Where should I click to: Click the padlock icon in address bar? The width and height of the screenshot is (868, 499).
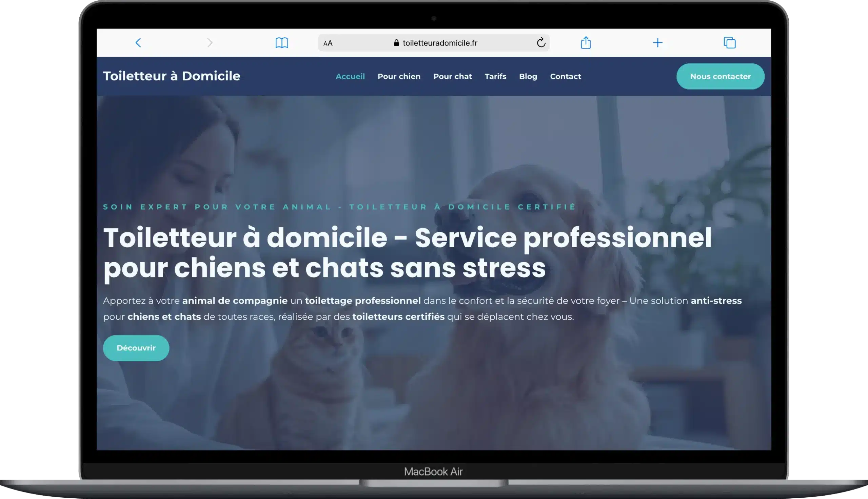coord(396,43)
